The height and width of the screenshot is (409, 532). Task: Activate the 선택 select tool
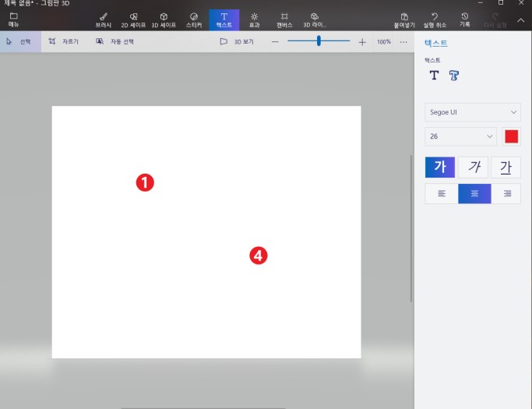coord(20,41)
